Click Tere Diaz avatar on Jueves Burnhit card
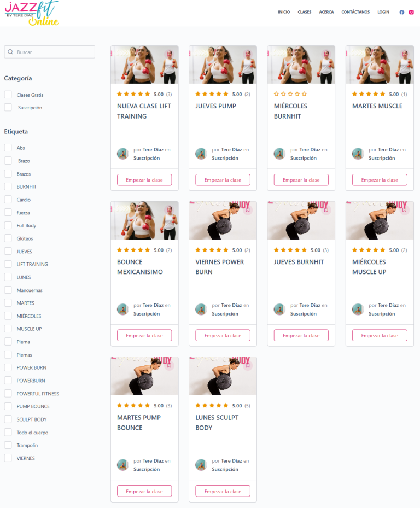Screen dimensions: 420x508 click(279, 309)
